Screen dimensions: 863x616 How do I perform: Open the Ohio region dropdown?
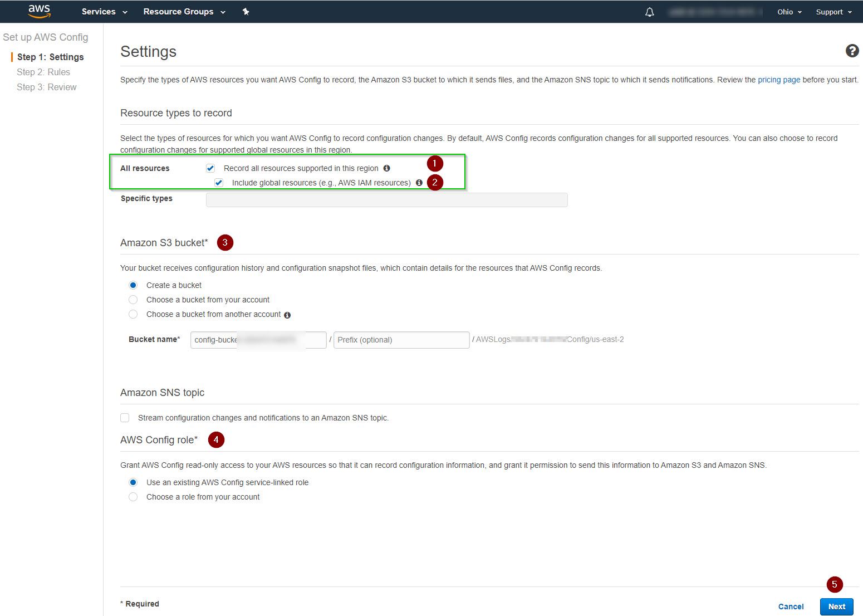(x=790, y=12)
